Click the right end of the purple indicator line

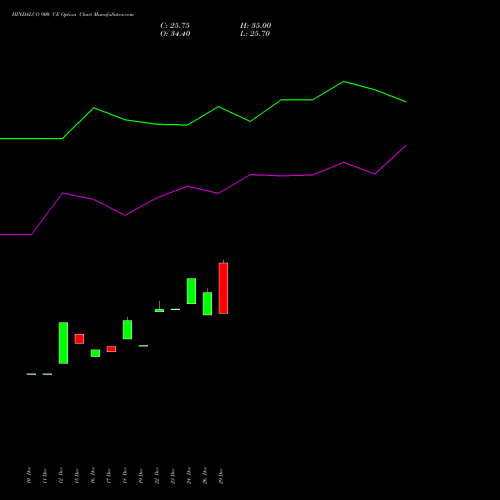[406, 146]
